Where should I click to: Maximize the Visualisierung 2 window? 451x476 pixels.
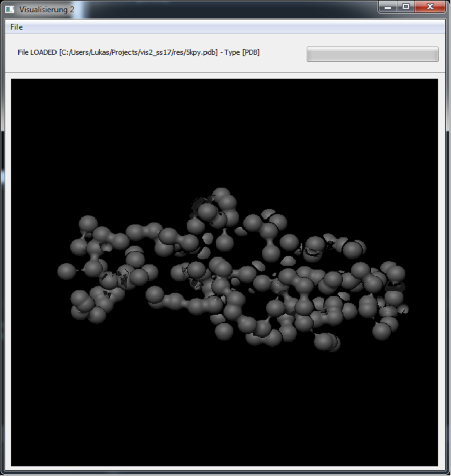406,6
